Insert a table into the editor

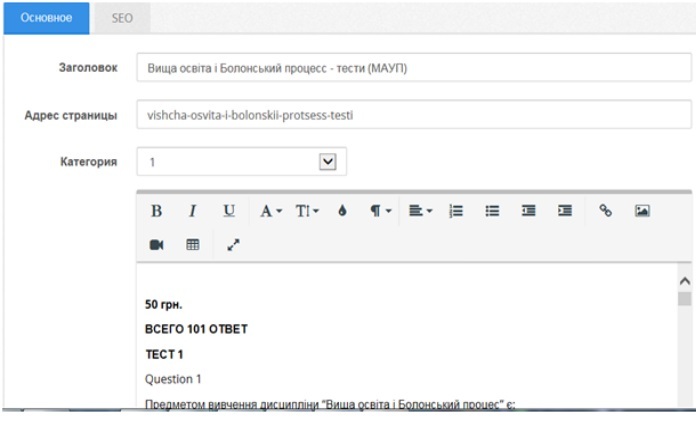[193, 244]
